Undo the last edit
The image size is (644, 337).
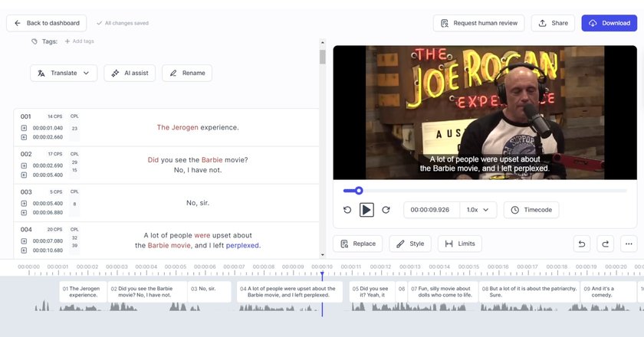582,244
